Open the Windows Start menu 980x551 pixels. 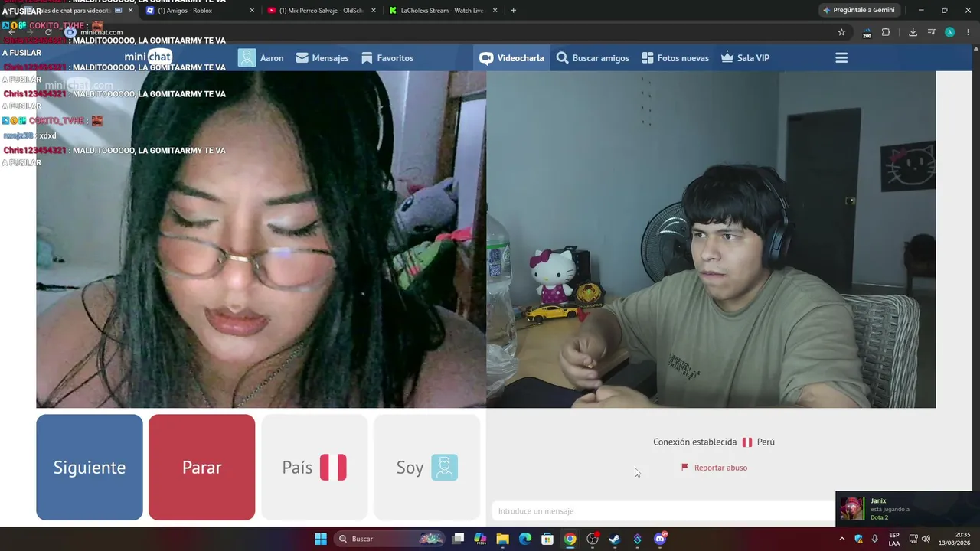coord(321,539)
